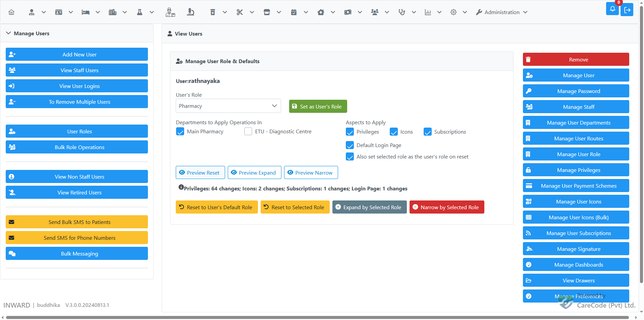The width and height of the screenshot is (644, 320).
Task: Click Expand by Selected Role
Action: click(370, 207)
